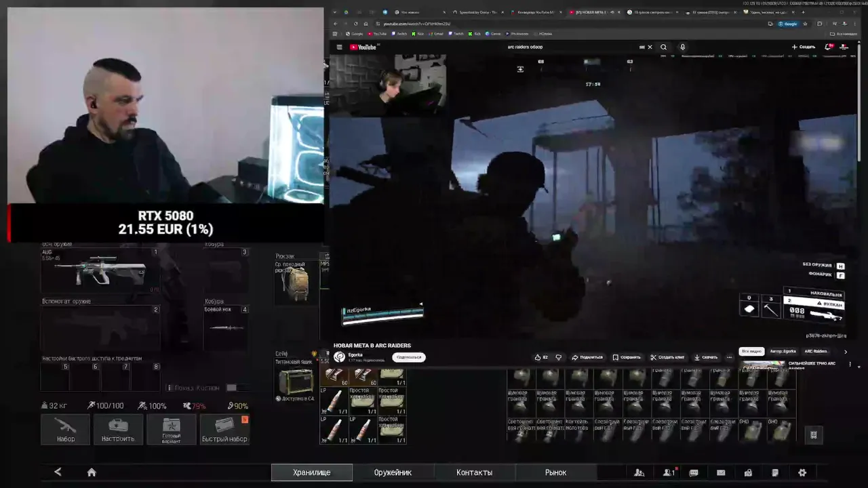Image resolution: width=868 pixels, height=488 pixels.
Task: Open the YouTube bookmark in bookmarks bar
Action: [377, 33]
